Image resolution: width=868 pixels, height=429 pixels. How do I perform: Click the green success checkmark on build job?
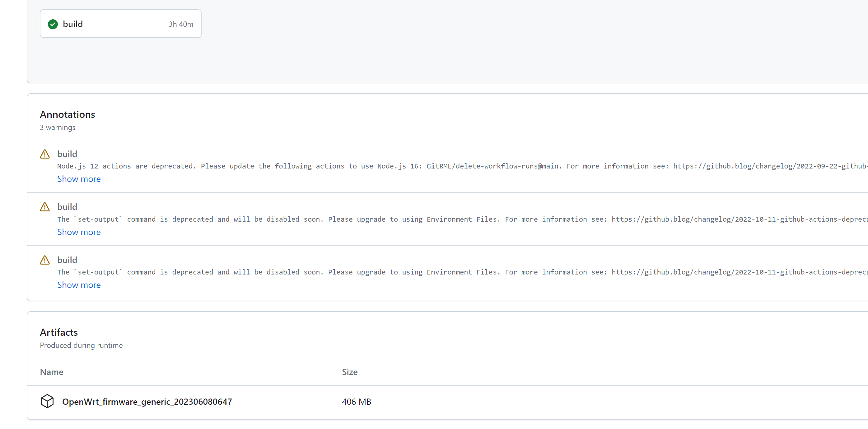(x=53, y=24)
